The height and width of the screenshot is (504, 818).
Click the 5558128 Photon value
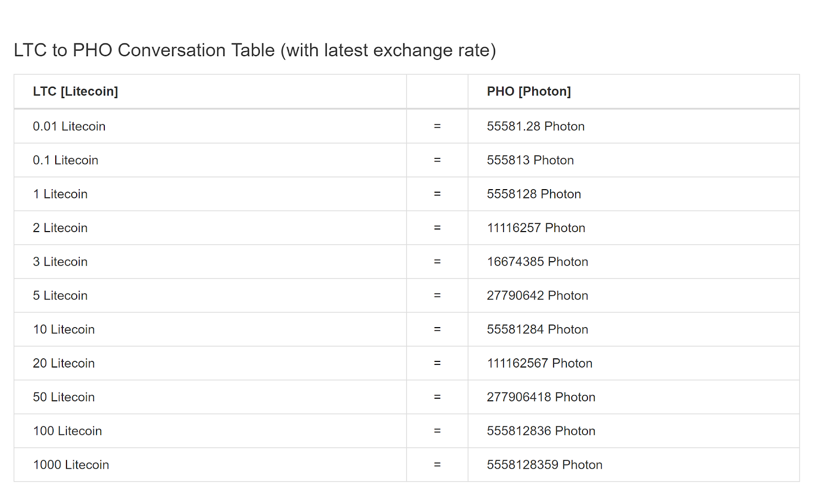point(534,194)
